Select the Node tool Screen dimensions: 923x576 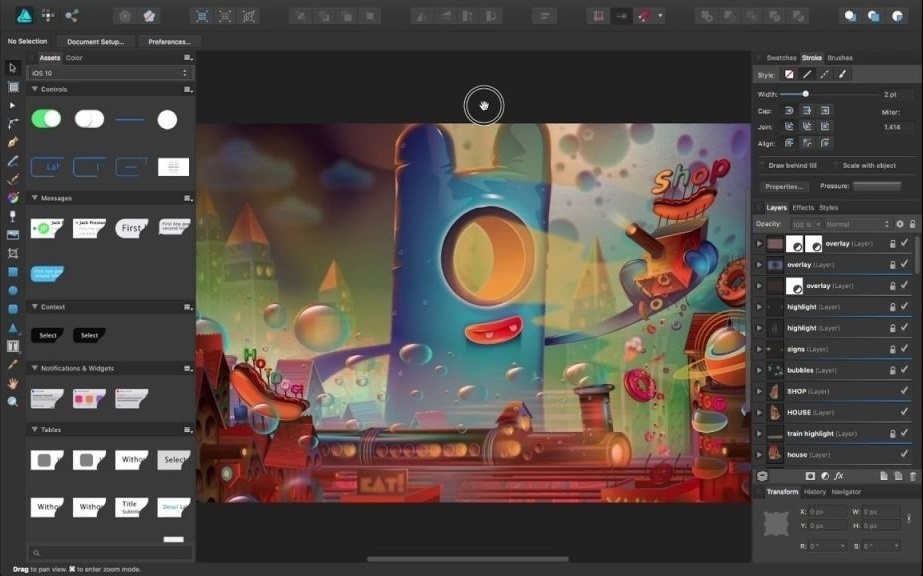13,105
